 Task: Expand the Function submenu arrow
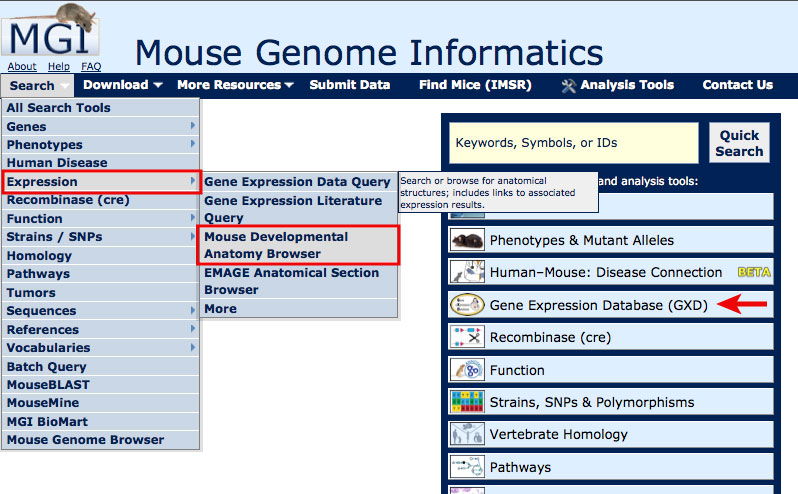(x=192, y=218)
